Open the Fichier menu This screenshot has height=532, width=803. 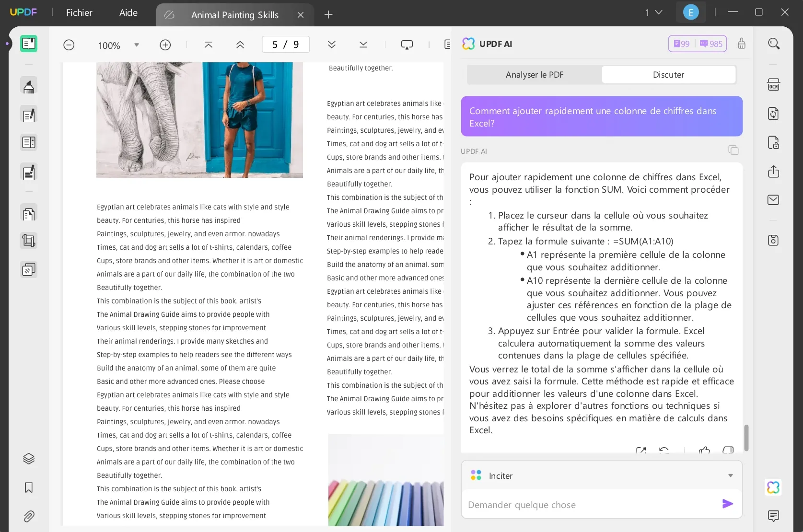tap(79, 12)
